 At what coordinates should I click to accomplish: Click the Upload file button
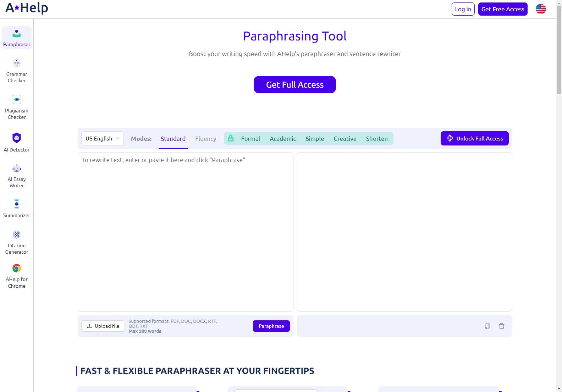103,326
